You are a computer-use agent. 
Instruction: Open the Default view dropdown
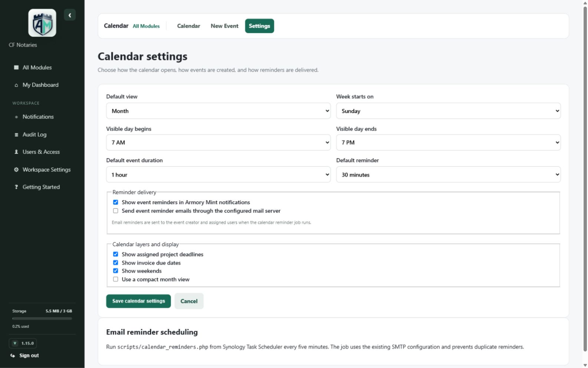click(218, 111)
